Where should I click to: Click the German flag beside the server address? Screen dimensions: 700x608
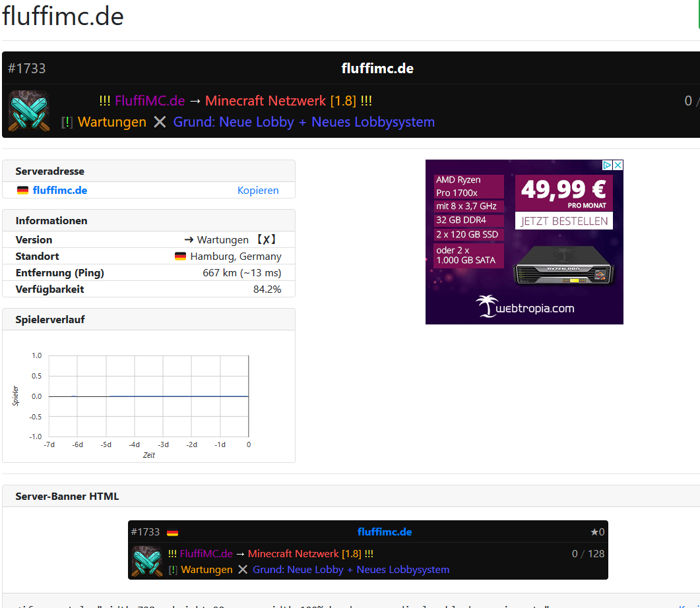(22, 191)
